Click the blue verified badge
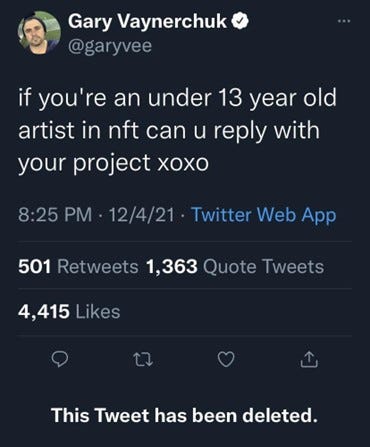 [240, 22]
